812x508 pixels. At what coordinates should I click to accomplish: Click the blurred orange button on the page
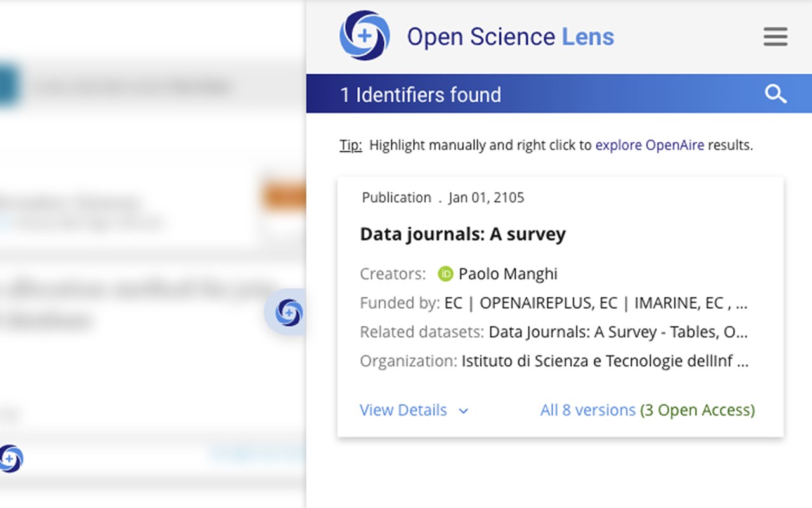(284, 196)
